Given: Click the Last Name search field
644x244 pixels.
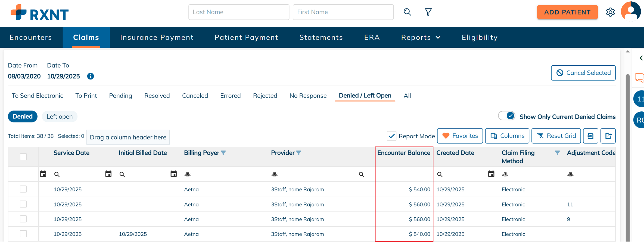Looking at the screenshot, I should [239, 12].
